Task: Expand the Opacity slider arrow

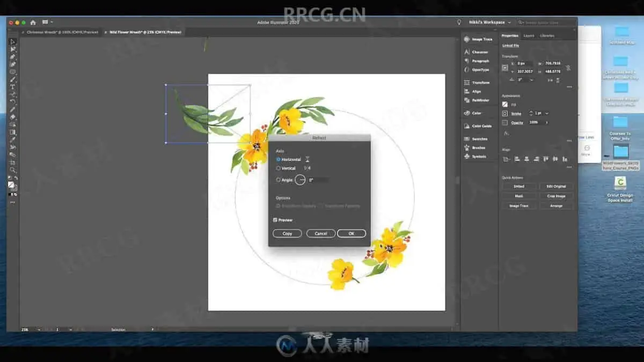Action: (x=547, y=123)
